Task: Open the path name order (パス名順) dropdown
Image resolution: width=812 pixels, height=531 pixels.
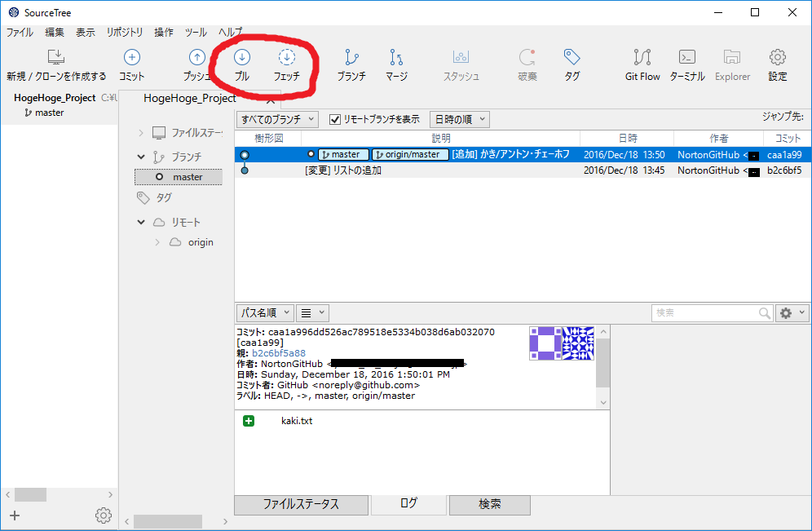Action: tap(265, 313)
